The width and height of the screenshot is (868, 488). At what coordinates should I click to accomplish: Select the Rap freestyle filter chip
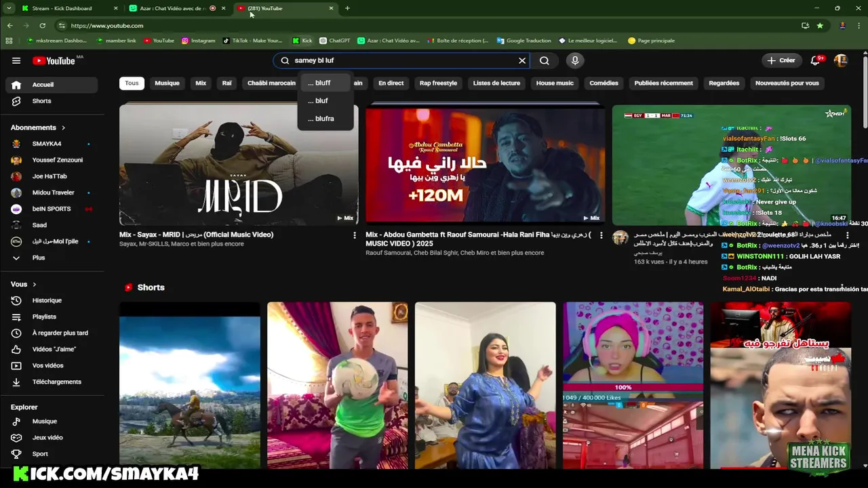click(438, 83)
